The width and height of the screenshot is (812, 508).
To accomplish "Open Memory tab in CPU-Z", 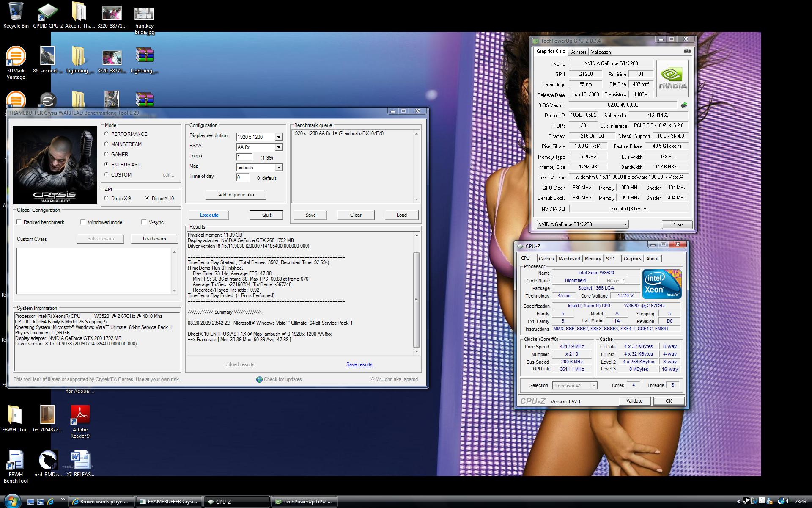I will coord(593,259).
